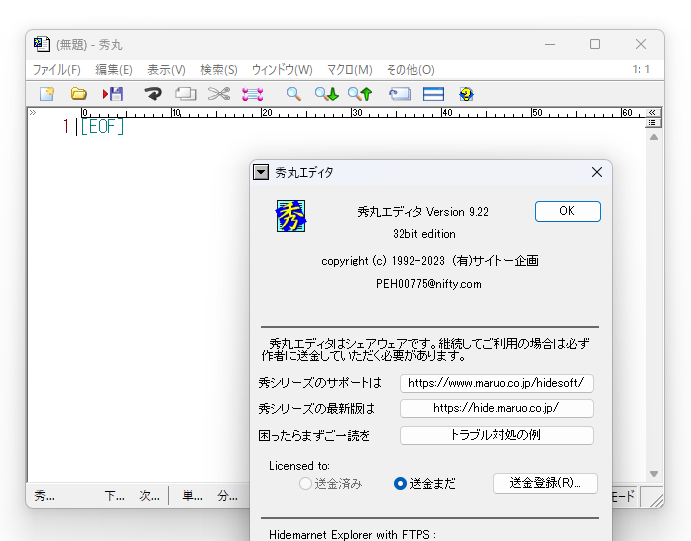Click the left ruler chevron expander
This screenshot has height=541, width=691.
click(33, 112)
